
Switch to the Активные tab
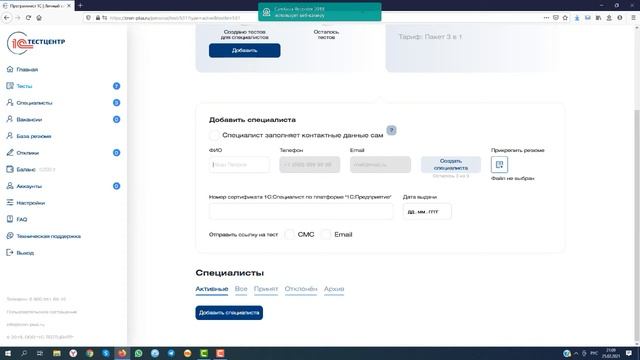tap(211, 289)
